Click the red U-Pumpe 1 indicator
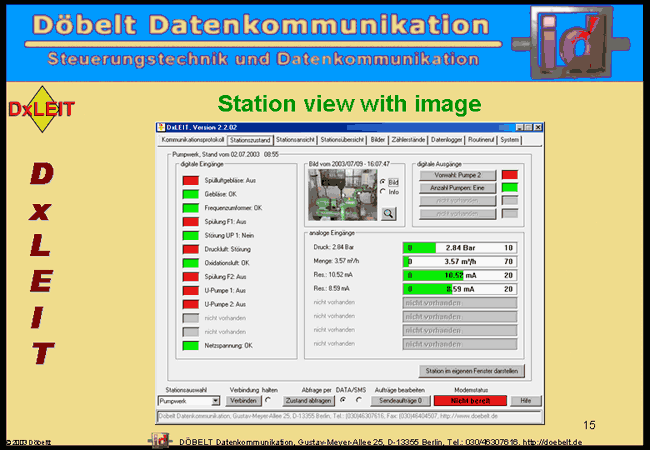 tap(191, 290)
